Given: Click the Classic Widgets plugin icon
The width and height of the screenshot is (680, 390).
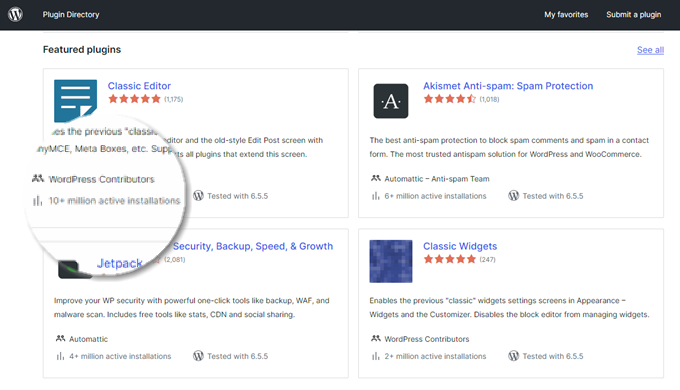Looking at the screenshot, I should pos(391,261).
